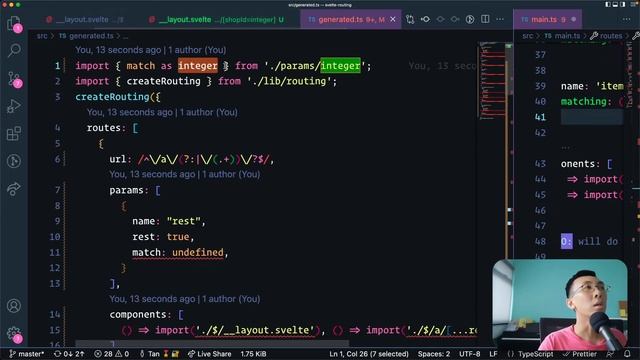Click CodeLens above params line 7
The height and width of the screenshot is (360, 640).
pos(184,174)
